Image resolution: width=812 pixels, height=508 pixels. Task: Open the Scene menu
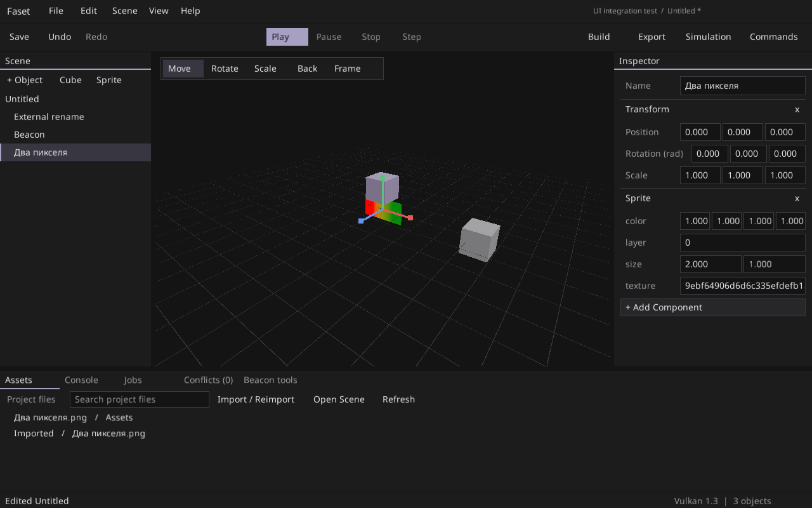pyautogui.click(x=124, y=11)
